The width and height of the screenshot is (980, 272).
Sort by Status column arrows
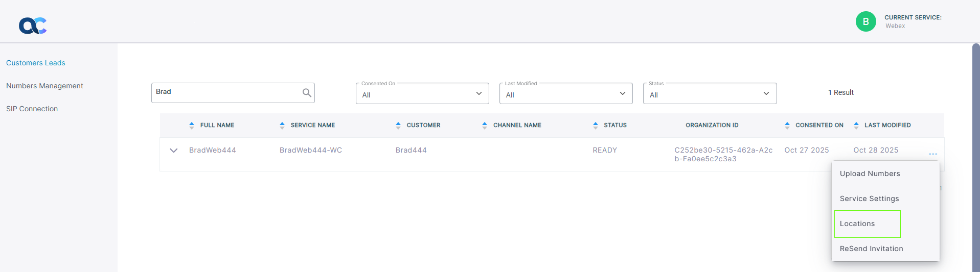coord(596,125)
